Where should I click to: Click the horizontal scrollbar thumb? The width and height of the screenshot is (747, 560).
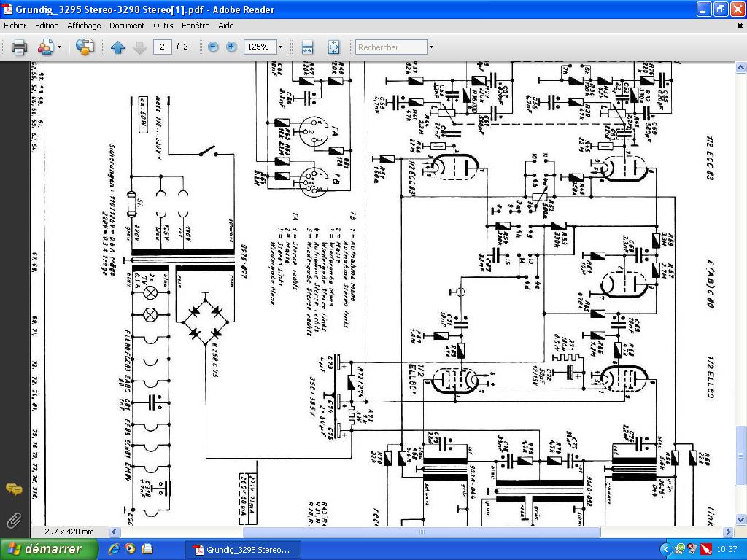(x=422, y=532)
